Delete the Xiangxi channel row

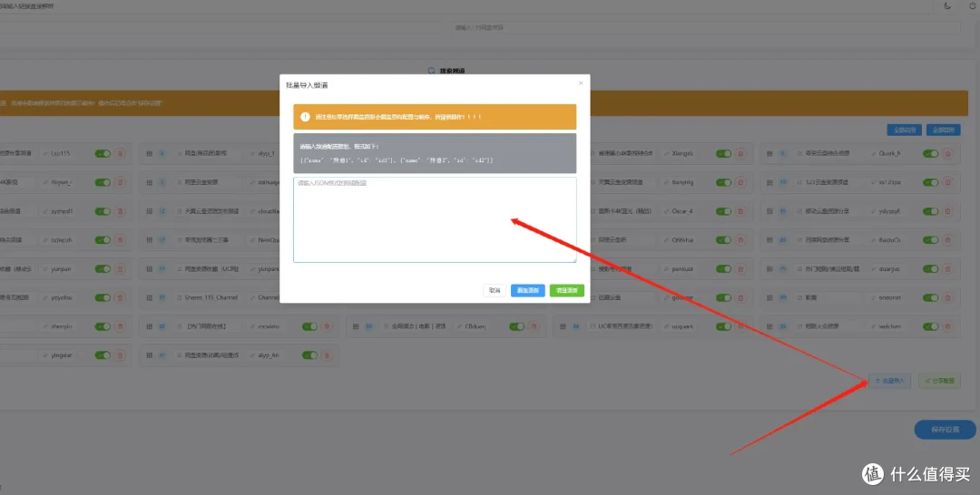(740, 153)
